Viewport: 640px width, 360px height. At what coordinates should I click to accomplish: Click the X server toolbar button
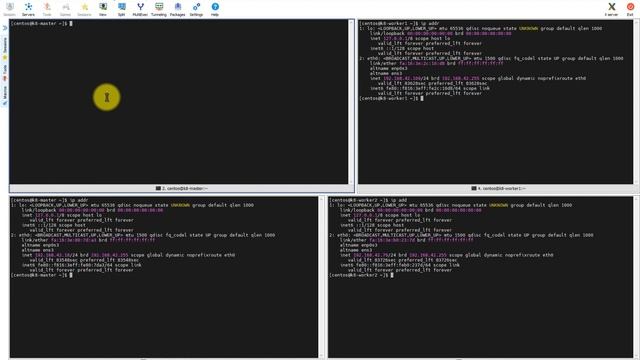611,9
